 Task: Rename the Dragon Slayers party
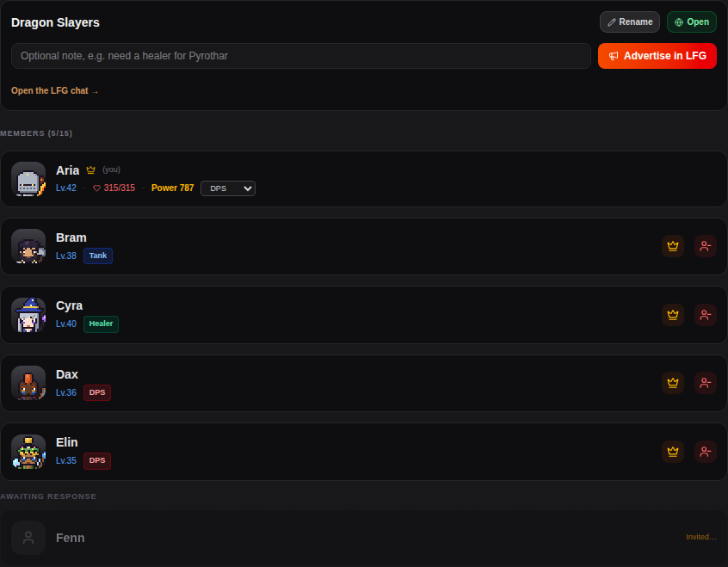coord(630,22)
